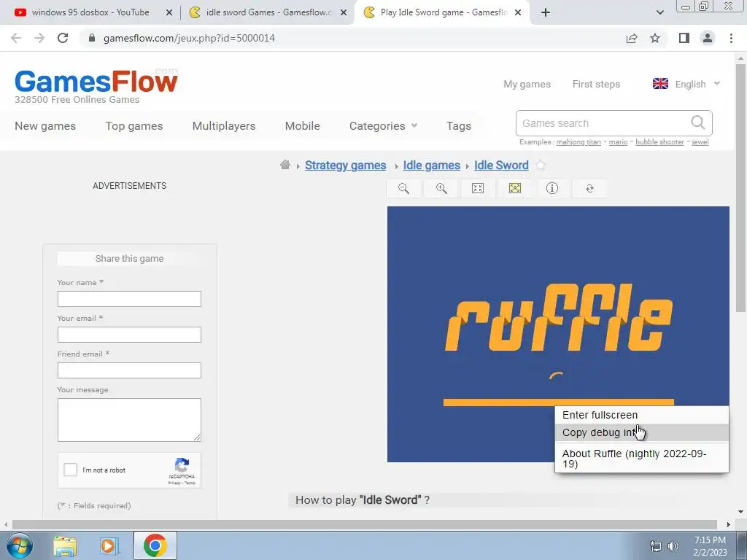Launch Windows Media Player from taskbar
Image resolution: width=747 pixels, height=560 pixels.
point(109,546)
